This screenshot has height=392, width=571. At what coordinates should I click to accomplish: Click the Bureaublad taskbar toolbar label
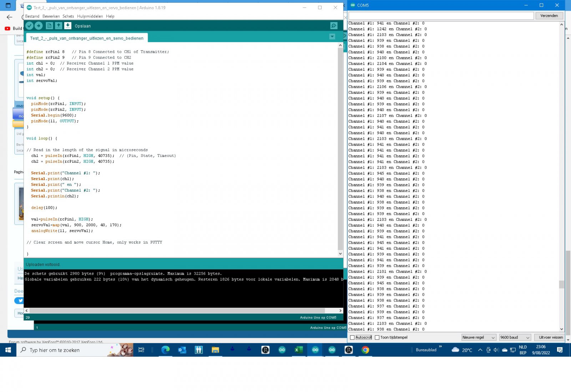(x=426, y=350)
